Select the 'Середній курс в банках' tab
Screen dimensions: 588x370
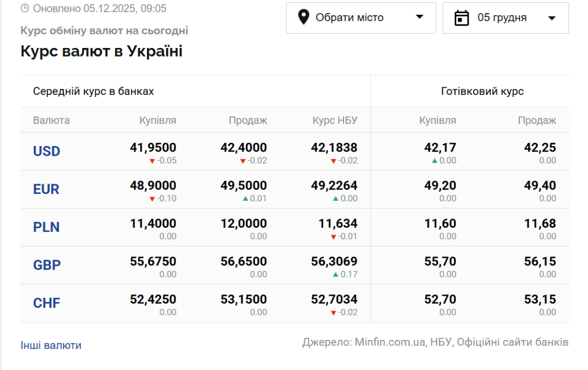click(x=94, y=92)
